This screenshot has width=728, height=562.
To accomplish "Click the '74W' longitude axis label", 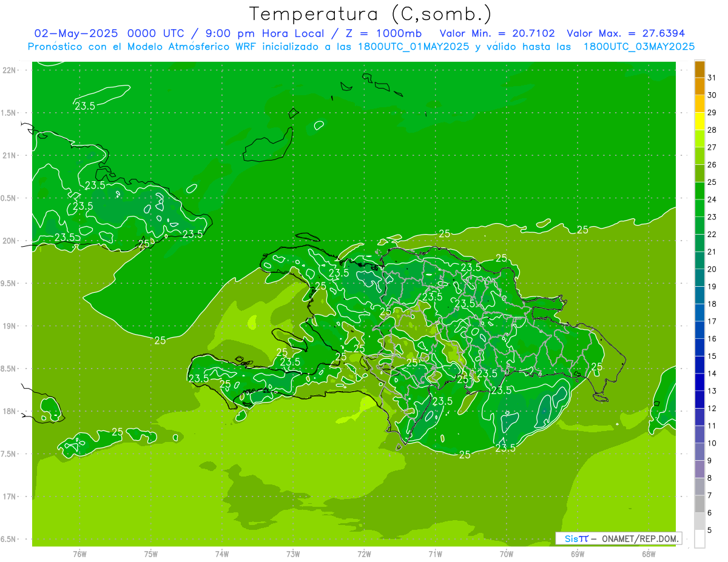I will [222, 554].
